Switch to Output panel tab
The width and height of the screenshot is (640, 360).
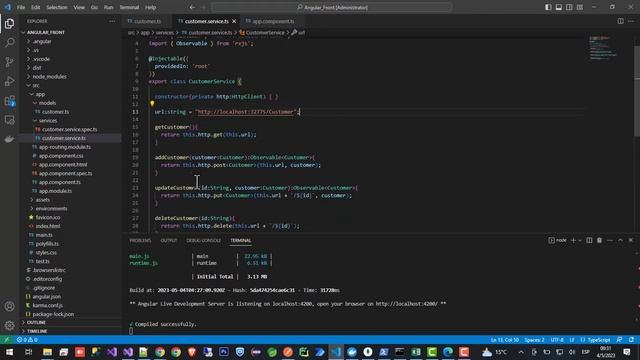pyautogui.click(x=169, y=240)
